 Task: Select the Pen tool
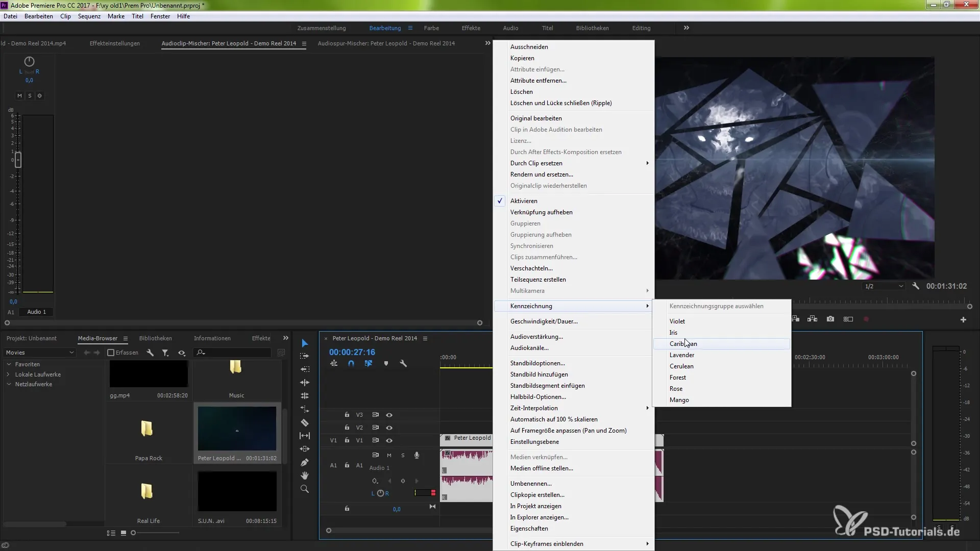pos(305,462)
